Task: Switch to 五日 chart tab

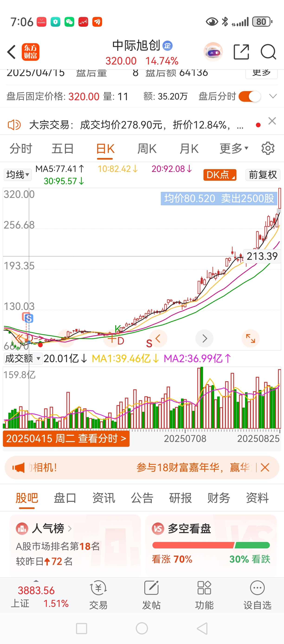Action: point(62,148)
